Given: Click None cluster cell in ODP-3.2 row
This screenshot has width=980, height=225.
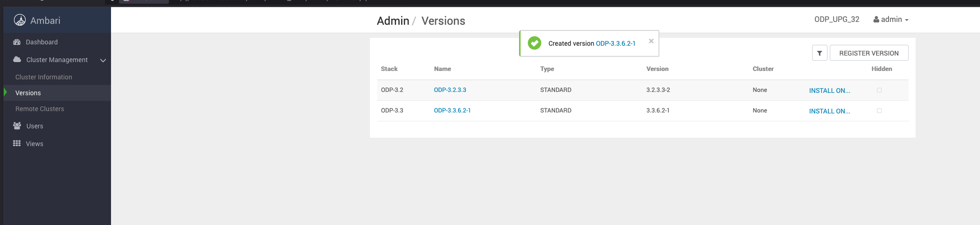Looking at the screenshot, I should (x=760, y=90).
